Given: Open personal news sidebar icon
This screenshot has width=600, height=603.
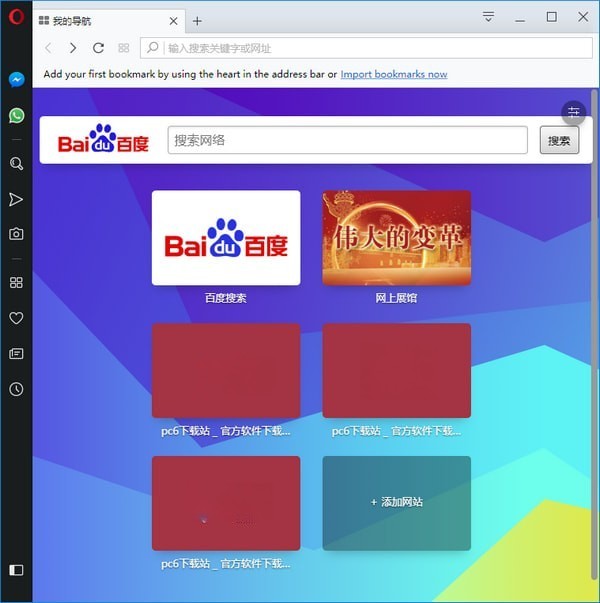Looking at the screenshot, I should 16,353.
